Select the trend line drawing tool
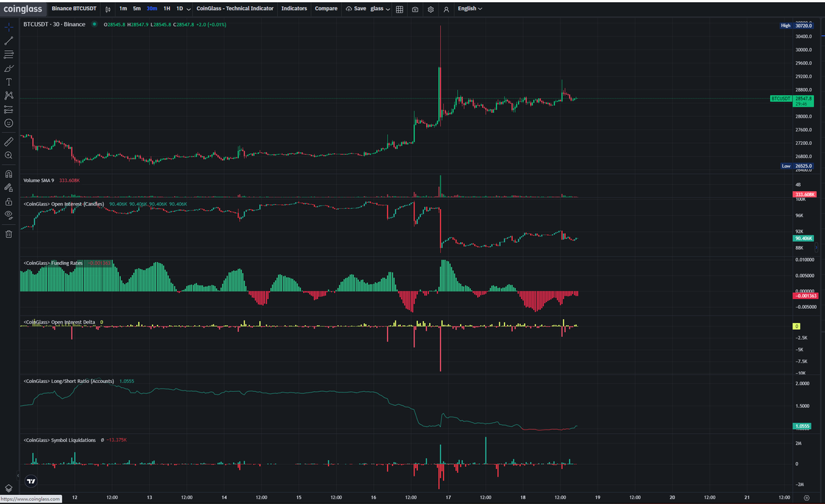 [x=8, y=41]
